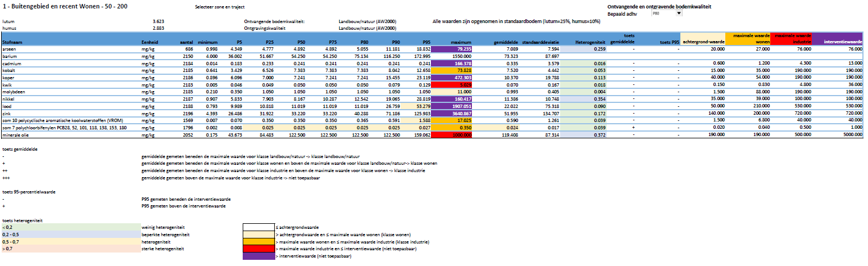Select the kwik maximum value 5.029
Viewport: 868px width, 266px height.
point(460,84)
